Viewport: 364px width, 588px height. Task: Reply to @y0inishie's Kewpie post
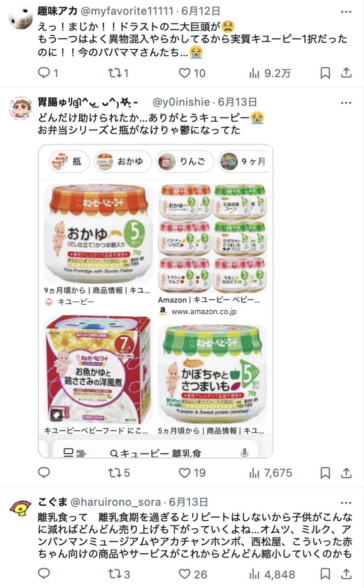pyautogui.click(x=44, y=473)
